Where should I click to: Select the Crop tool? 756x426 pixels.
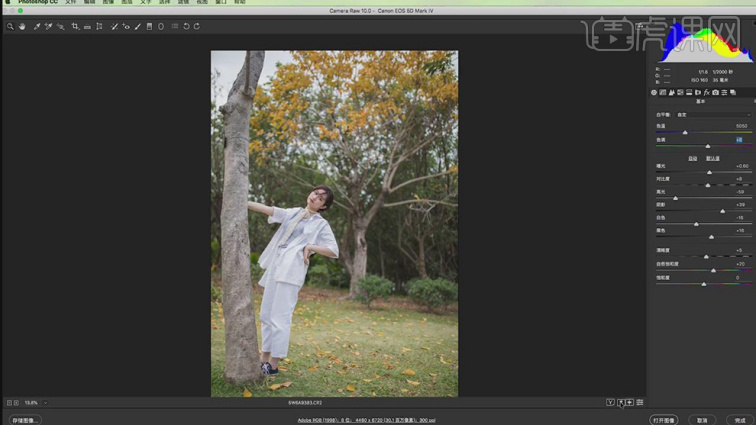[75, 27]
